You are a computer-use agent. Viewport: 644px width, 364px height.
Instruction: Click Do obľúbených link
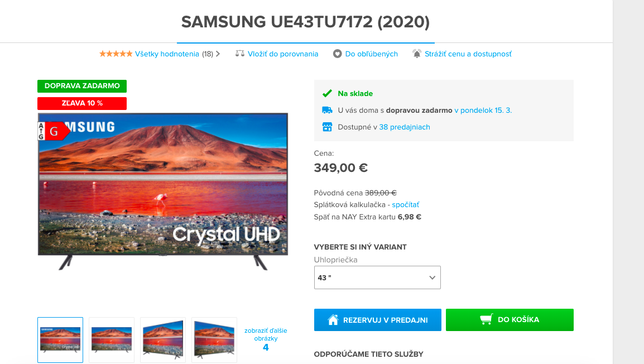[371, 54]
